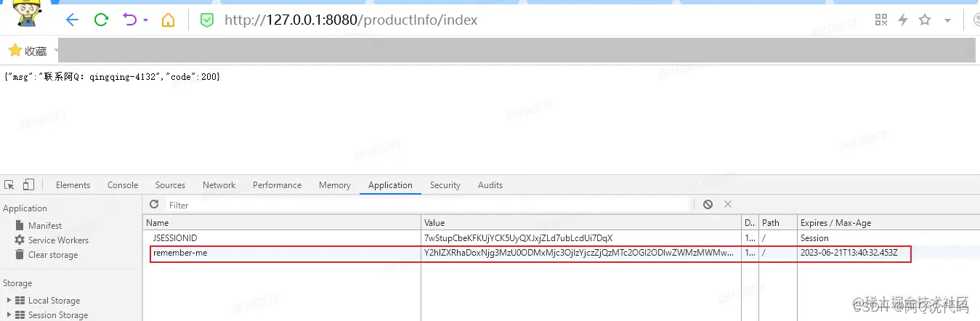Sort cookies by Path column header
Image resolution: width=980 pixels, height=321 pixels.
[x=778, y=223]
